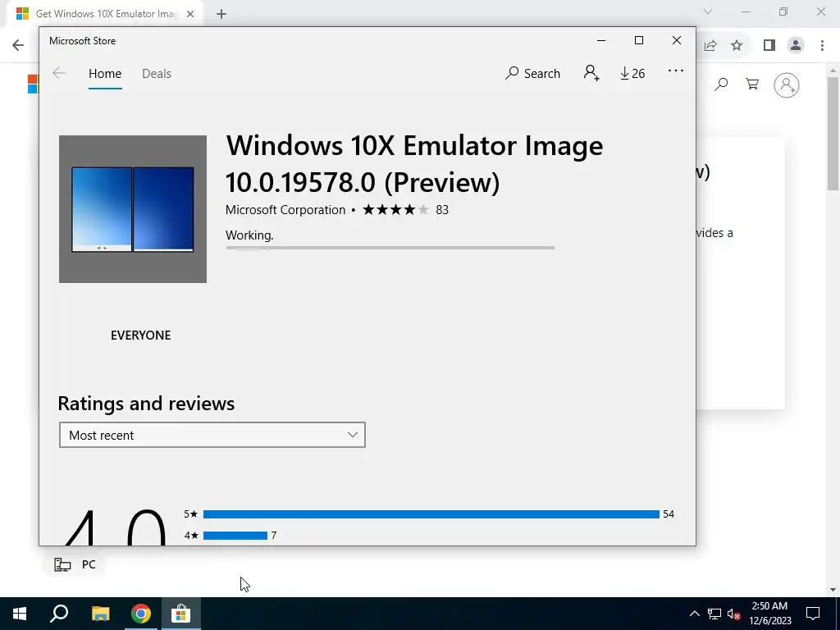
Task: Open a new Chrome tab
Action: pyautogui.click(x=221, y=15)
